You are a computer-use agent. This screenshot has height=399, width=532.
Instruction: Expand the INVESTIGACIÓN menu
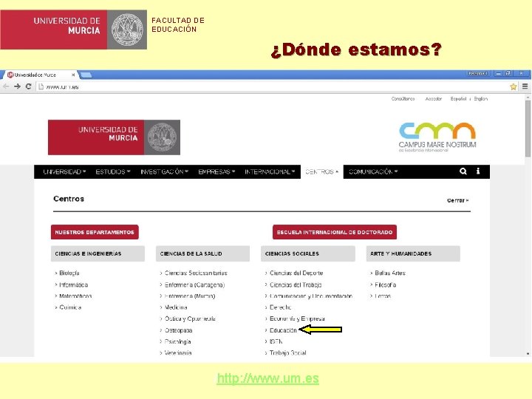(165, 171)
